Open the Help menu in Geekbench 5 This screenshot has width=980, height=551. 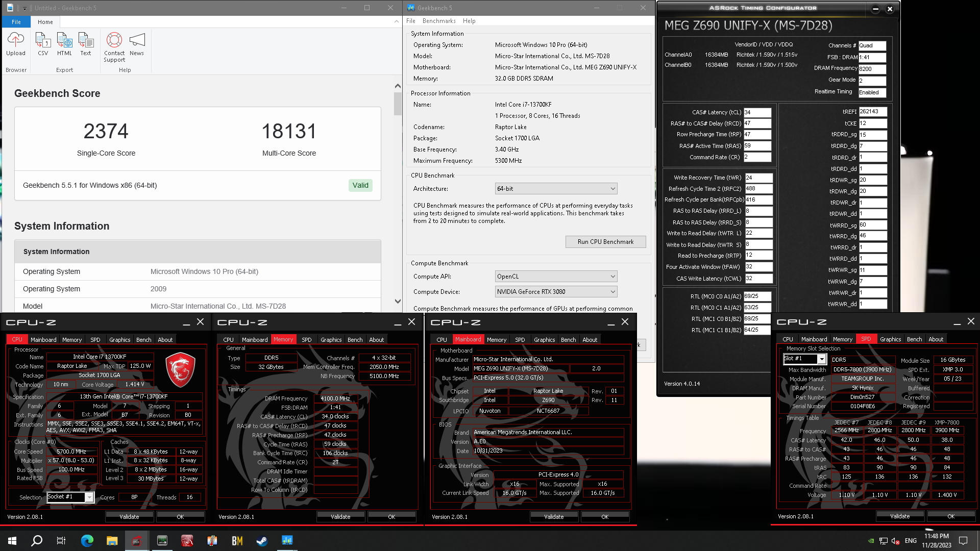(x=469, y=21)
